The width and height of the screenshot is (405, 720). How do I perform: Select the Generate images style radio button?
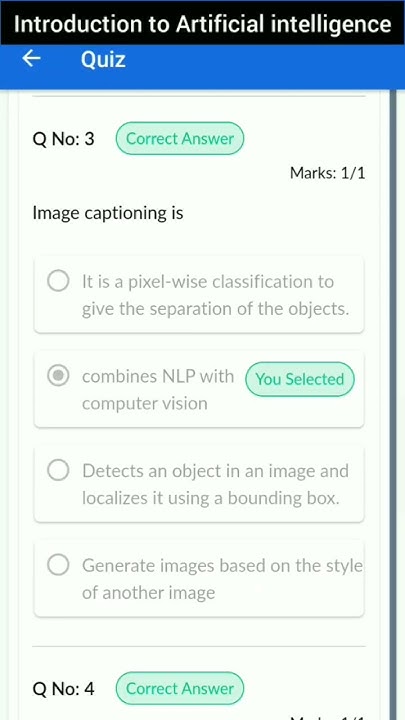(x=58, y=565)
